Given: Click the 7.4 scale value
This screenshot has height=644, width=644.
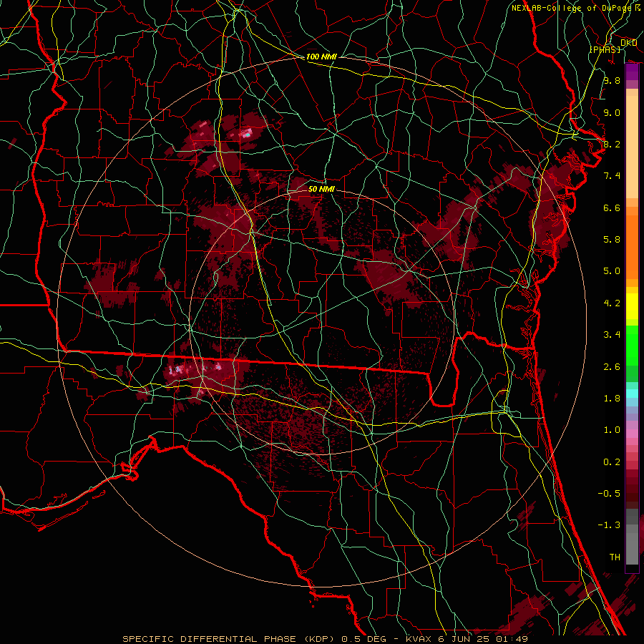Looking at the screenshot, I should [x=612, y=176].
